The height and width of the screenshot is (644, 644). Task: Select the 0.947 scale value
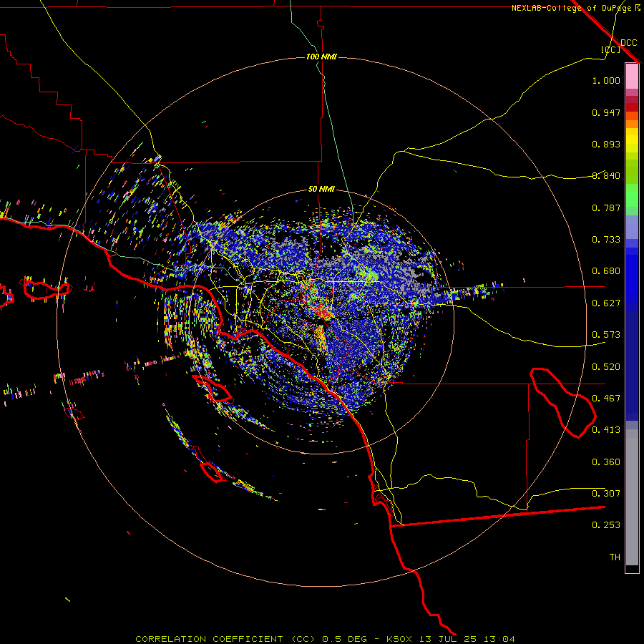point(606,112)
